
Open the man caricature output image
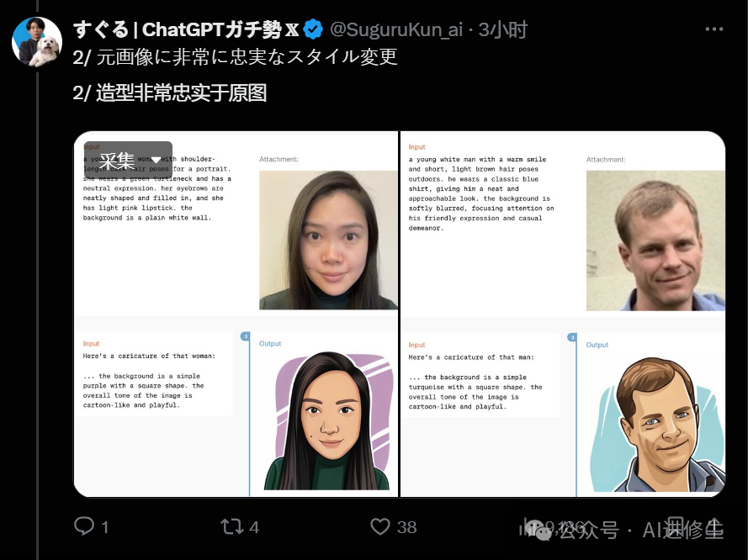(657, 424)
